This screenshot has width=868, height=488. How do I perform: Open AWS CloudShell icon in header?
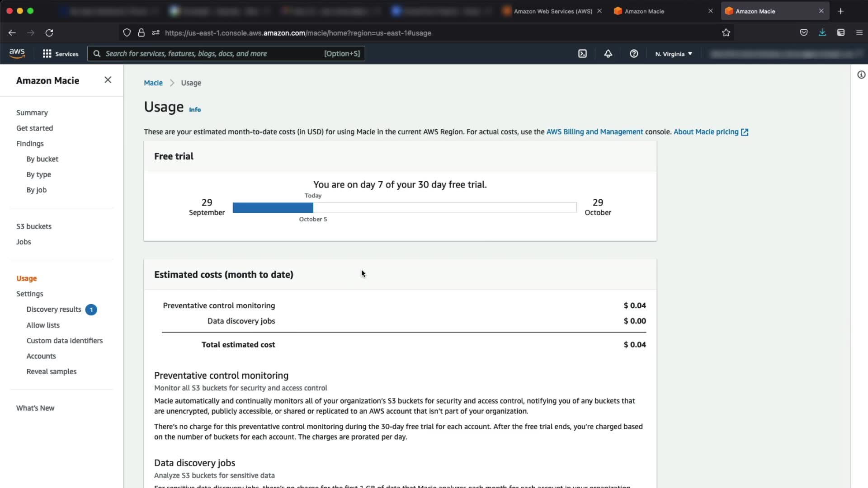(582, 54)
